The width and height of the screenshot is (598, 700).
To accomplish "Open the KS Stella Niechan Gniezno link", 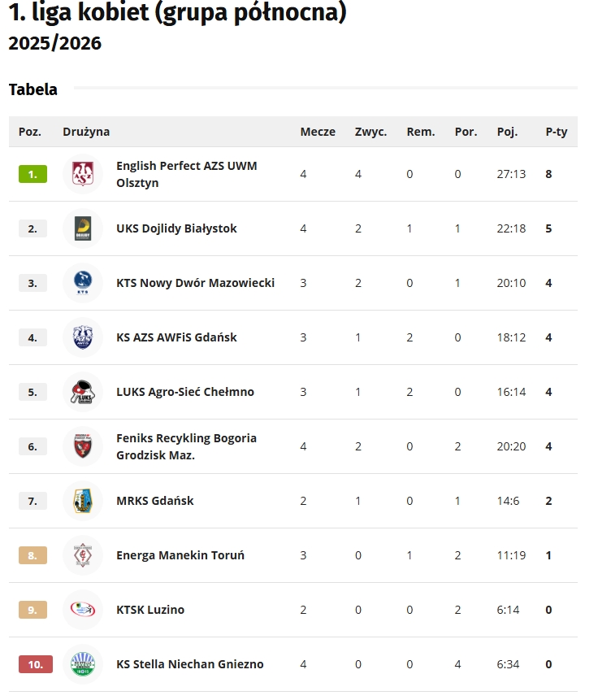I will 189,664.
